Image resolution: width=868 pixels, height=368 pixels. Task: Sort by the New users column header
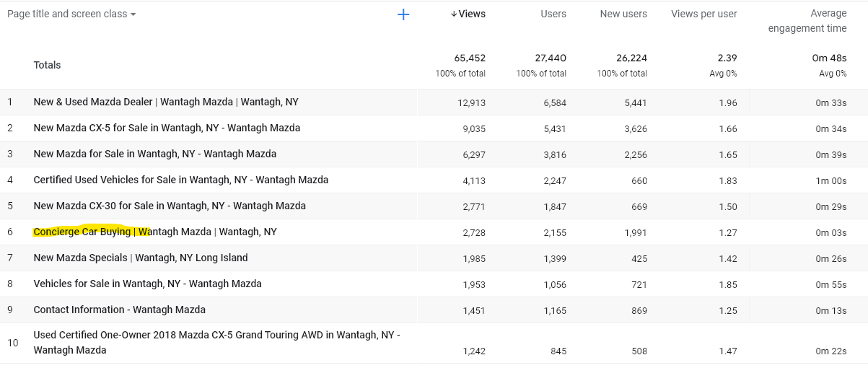623,14
